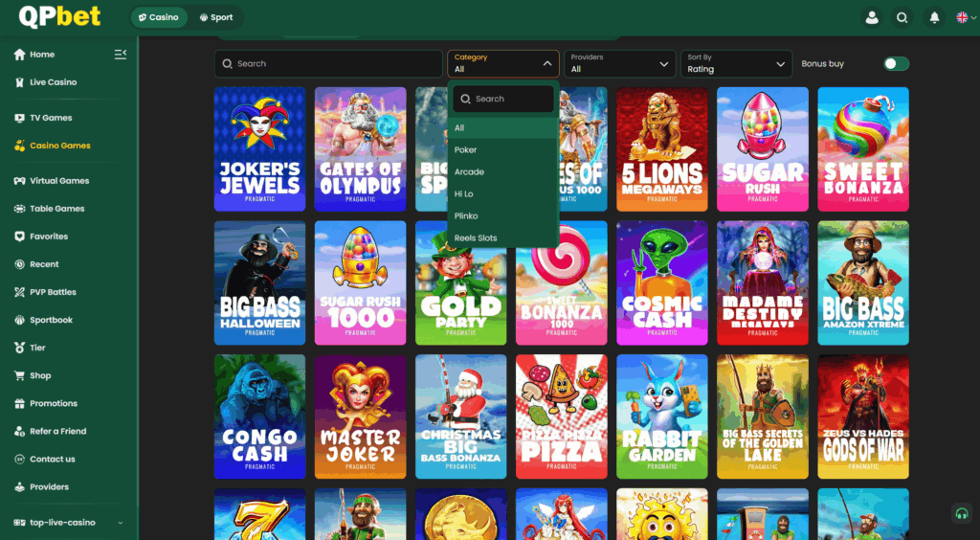This screenshot has height=540, width=980.
Task: Open the Pizza Pizza Pizza game
Action: click(x=561, y=416)
